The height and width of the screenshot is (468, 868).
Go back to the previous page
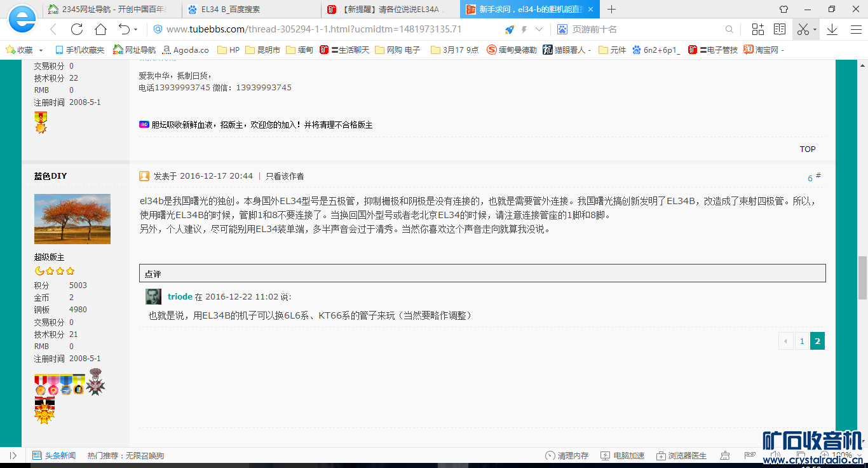[53, 29]
